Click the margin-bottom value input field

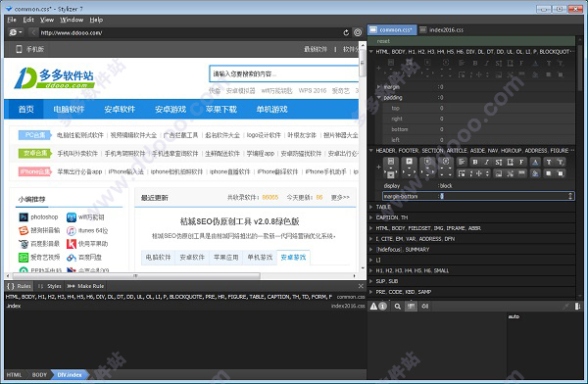(x=505, y=196)
